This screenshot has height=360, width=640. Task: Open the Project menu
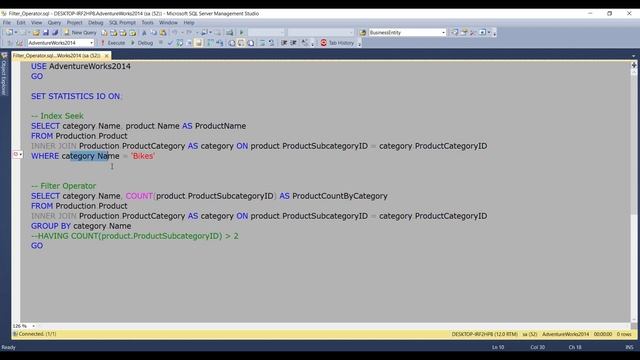74,22
